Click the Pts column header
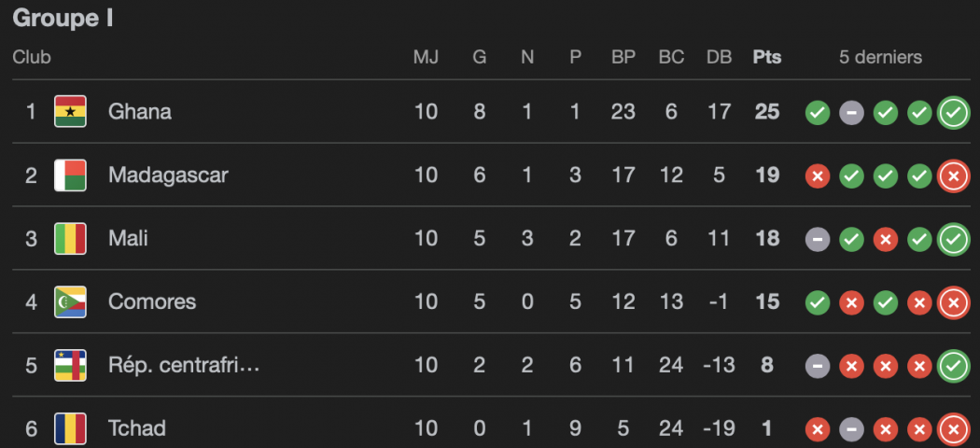 (x=767, y=57)
